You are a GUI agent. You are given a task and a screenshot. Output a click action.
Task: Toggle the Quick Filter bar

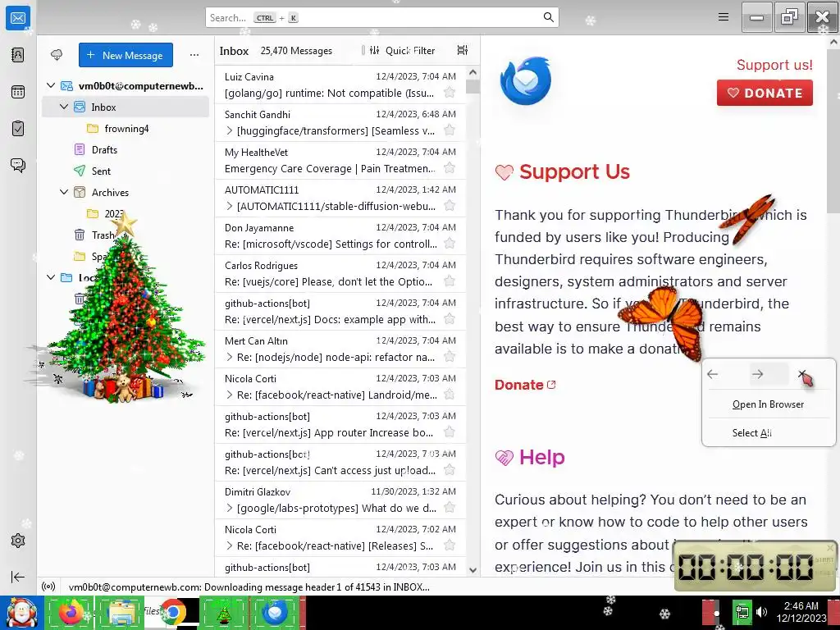point(403,50)
